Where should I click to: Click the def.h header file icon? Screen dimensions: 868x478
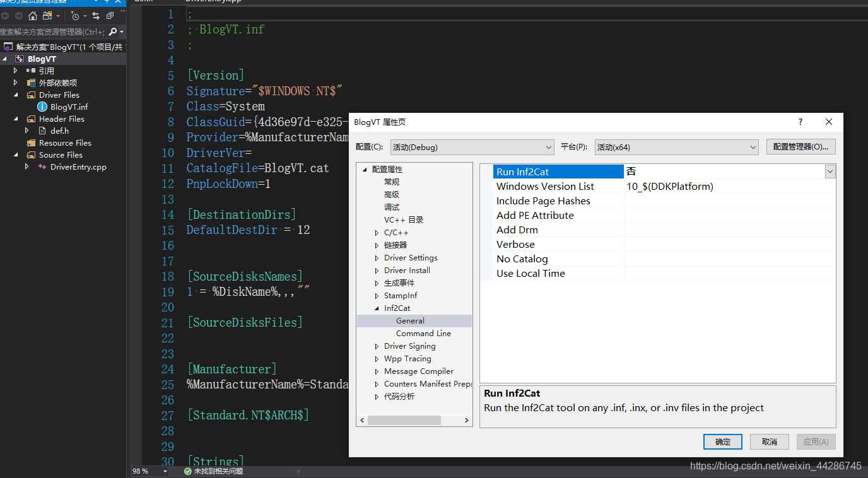click(x=43, y=131)
